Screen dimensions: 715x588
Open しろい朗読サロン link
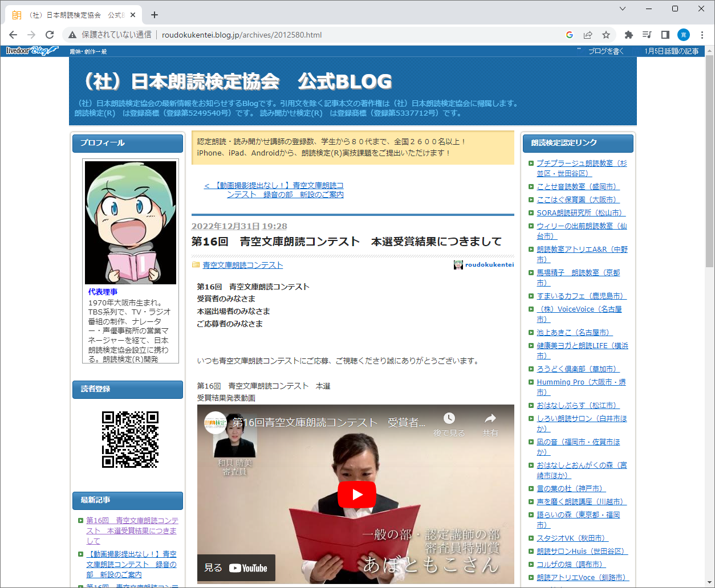582,423
